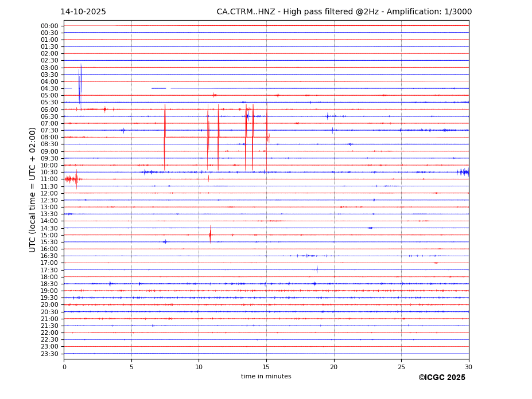Click the 0 tick on the x-axis
Viewport: 532px width, 399px height.
pos(64,367)
